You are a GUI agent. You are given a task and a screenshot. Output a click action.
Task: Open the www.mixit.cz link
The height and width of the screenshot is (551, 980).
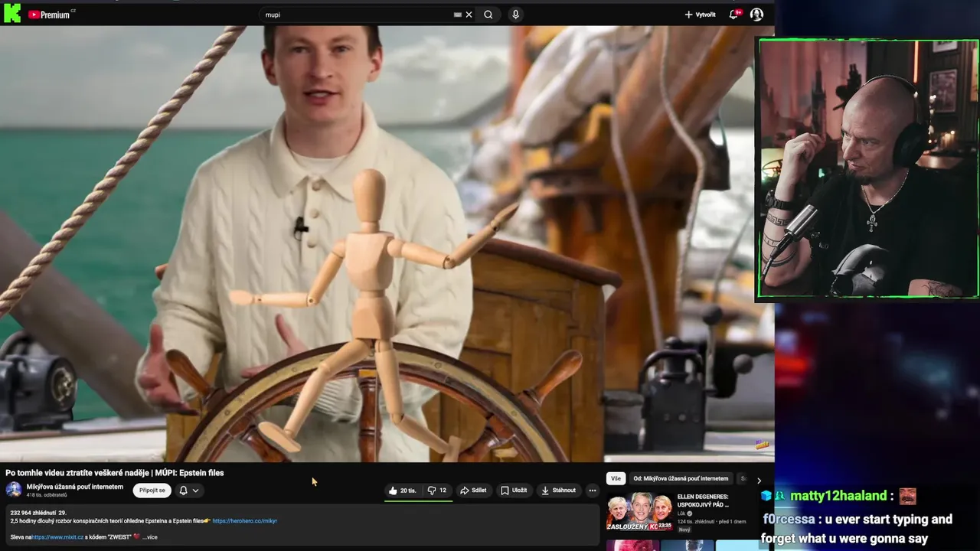click(57, 537)
